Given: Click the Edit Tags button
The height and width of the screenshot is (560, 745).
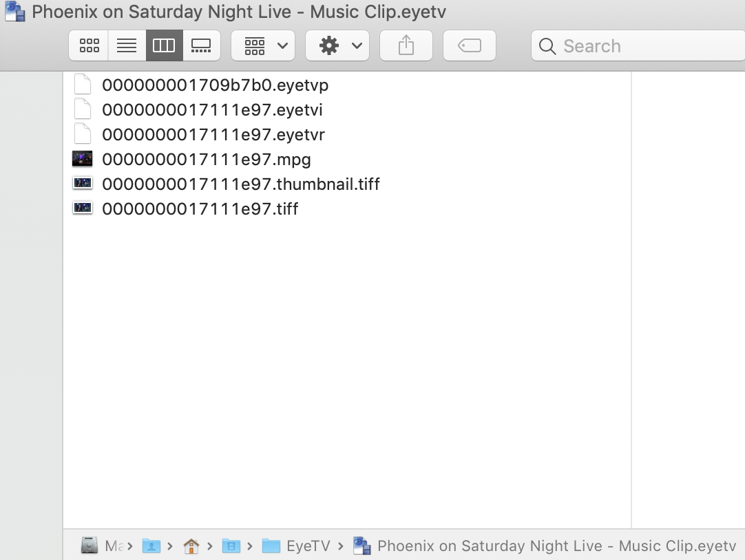Looking at the screenshot, I should [470, 45].
